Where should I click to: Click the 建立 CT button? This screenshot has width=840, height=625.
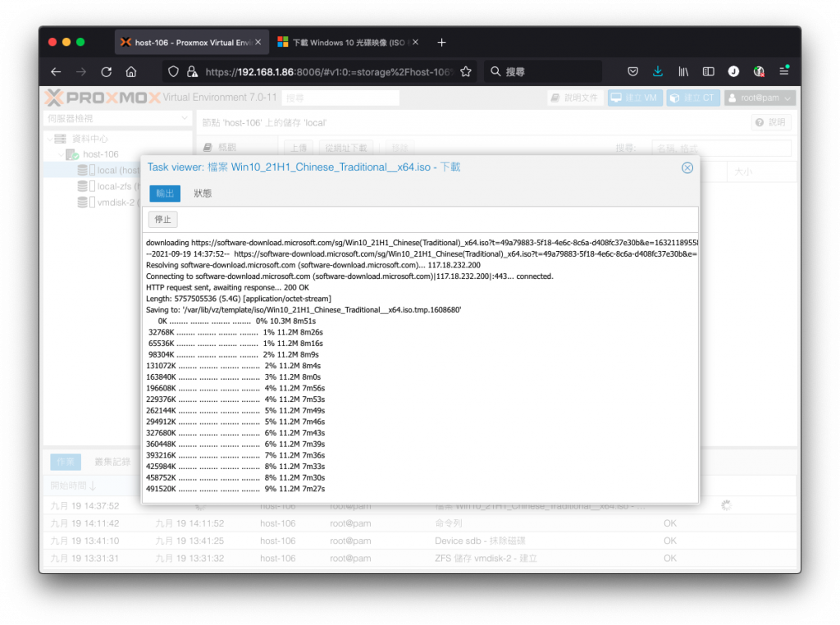pos(693,98)
